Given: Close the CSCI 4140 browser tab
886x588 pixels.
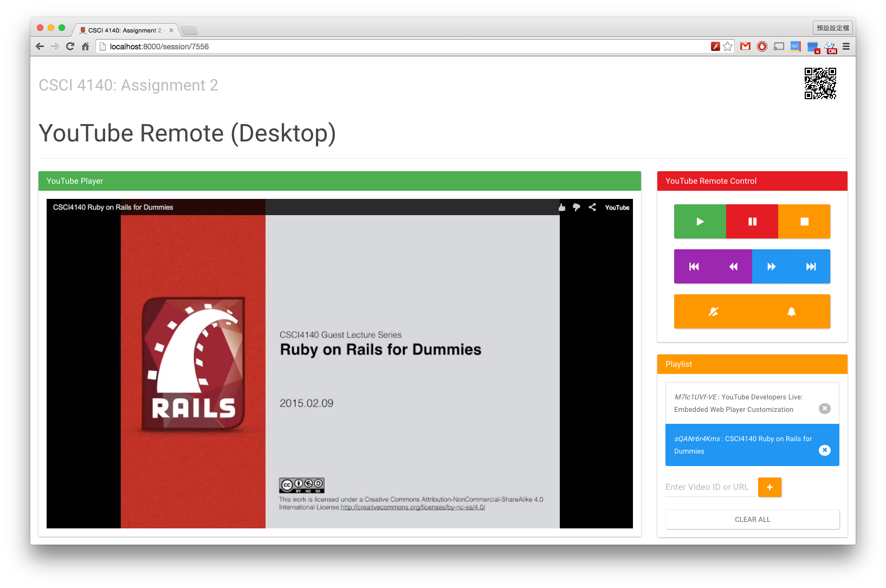Looking at the screenshot, I should pyautogui.click(x=171, y=30).
